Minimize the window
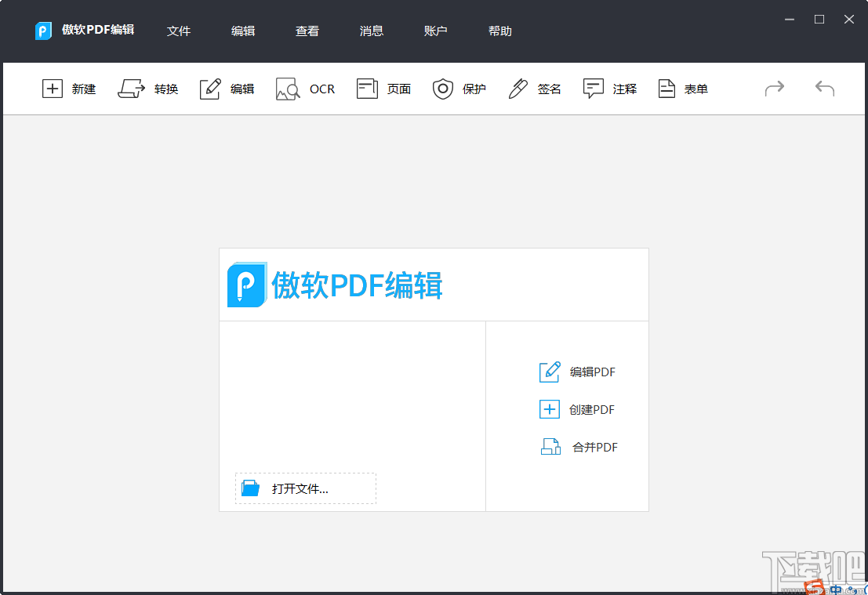868x595 pixels. [x=790, y=20]
